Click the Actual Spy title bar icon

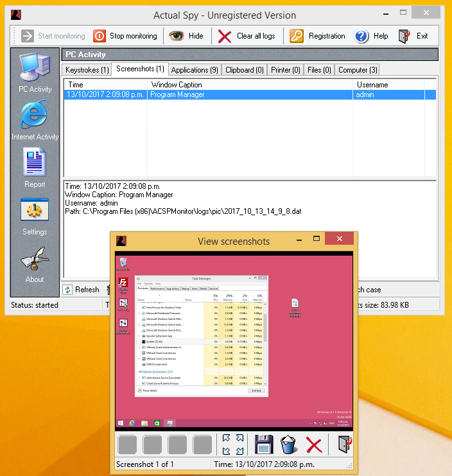point(16,15)
